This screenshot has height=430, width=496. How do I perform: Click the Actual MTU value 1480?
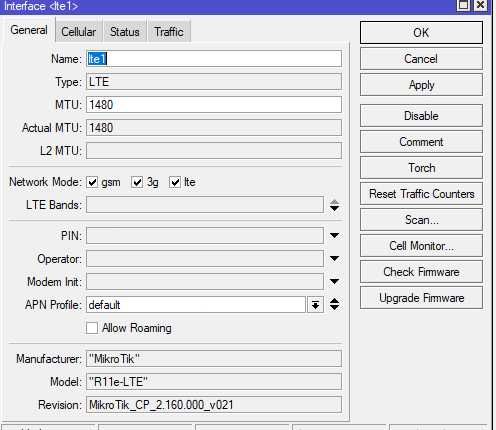[214, 128]
